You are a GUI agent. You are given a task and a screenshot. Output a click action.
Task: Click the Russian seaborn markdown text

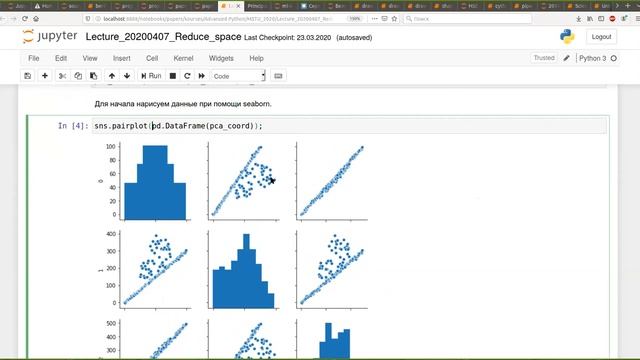pyautogui.click(x=183, y=104)
